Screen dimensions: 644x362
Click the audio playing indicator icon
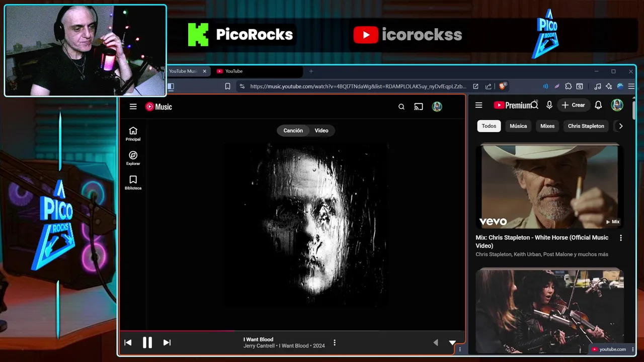click(545, 86)
